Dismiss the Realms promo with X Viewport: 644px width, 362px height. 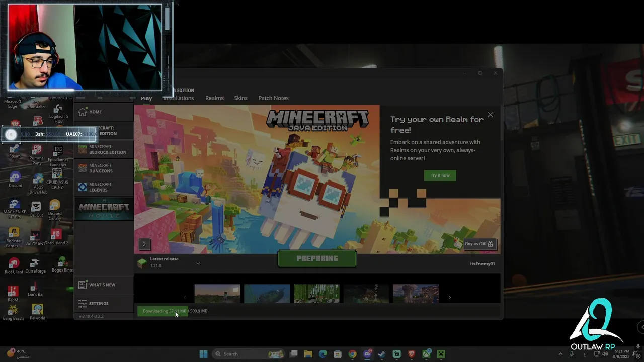click(490, 115)
